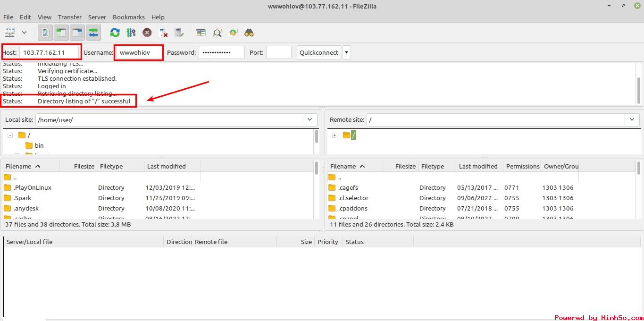Click the Username input field
This screenshot has height=321, width=644.
pos(139,52)
